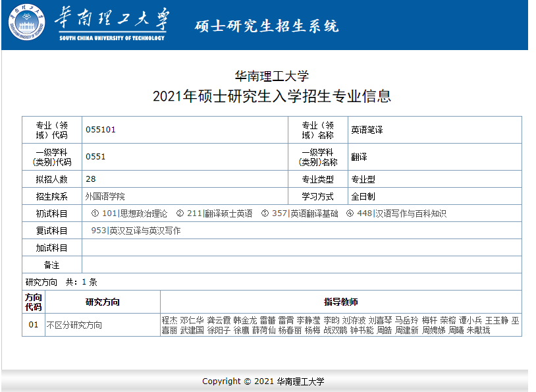536x392 pixels.
Task: Click the 备注 row label
Action: click(x=51, y=265)
